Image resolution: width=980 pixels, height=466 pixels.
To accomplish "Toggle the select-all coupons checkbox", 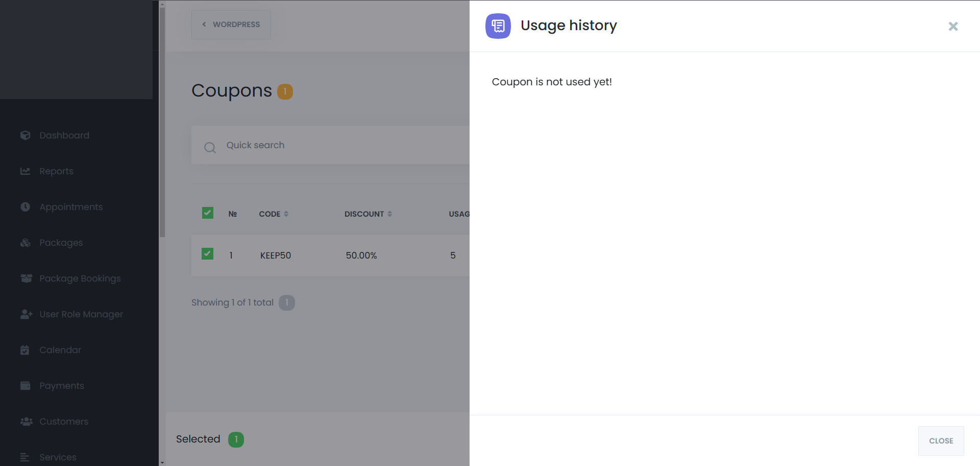I will (x=208, y=213).
